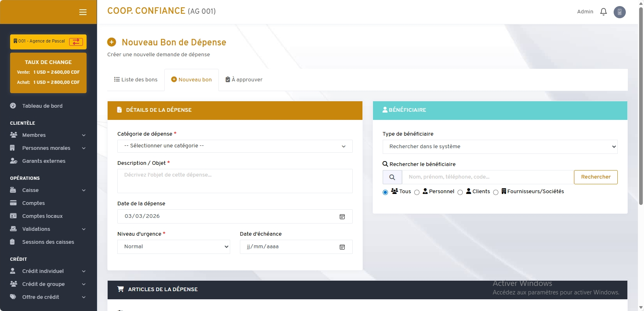644x311 pixels.
Task: Select the Fournisseurs/Sociétés radio button
Action: (496, 192)
